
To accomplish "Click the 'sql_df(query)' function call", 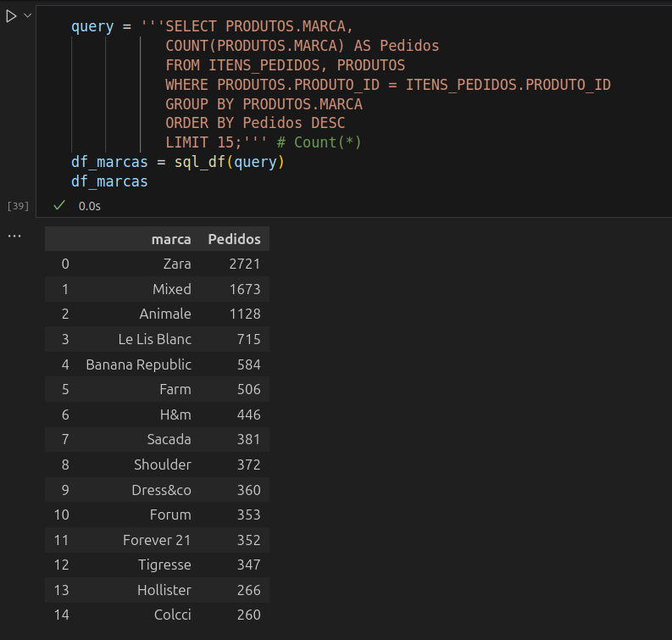I will point(230,162).
